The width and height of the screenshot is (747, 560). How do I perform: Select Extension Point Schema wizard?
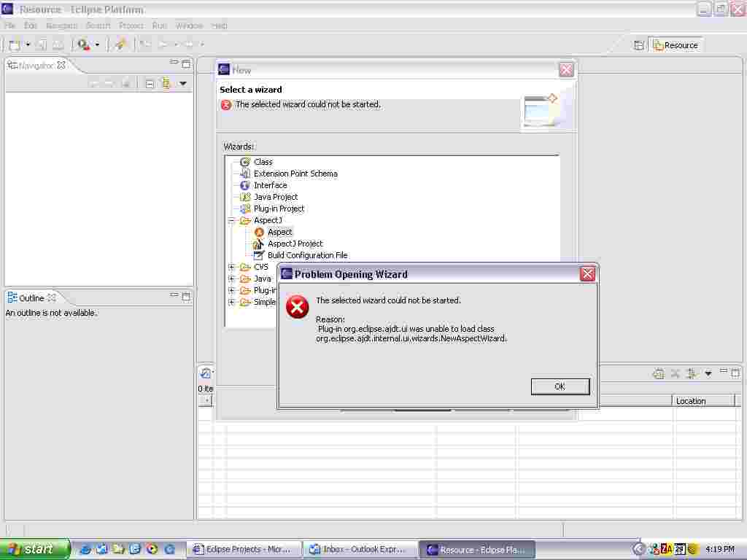point(295,174)
